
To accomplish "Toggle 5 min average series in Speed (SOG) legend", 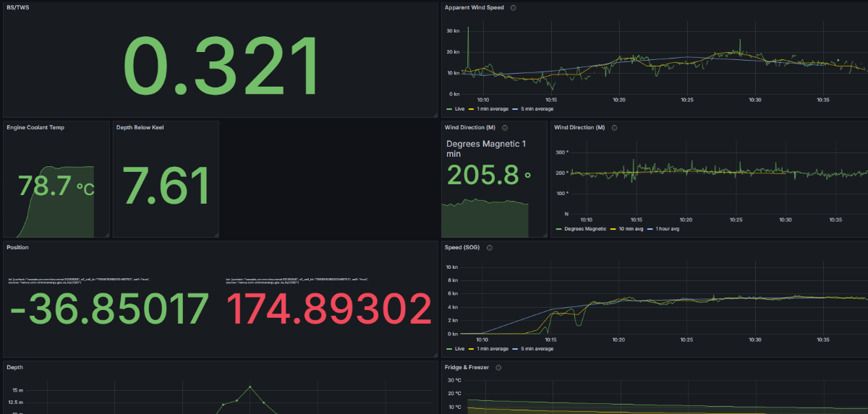I will [x=535, y=349].
